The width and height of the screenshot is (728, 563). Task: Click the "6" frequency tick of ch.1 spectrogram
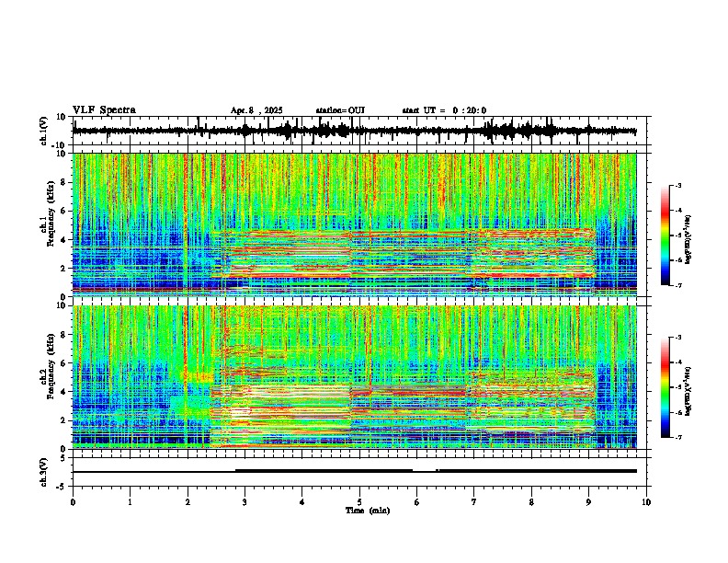point(64,211)
